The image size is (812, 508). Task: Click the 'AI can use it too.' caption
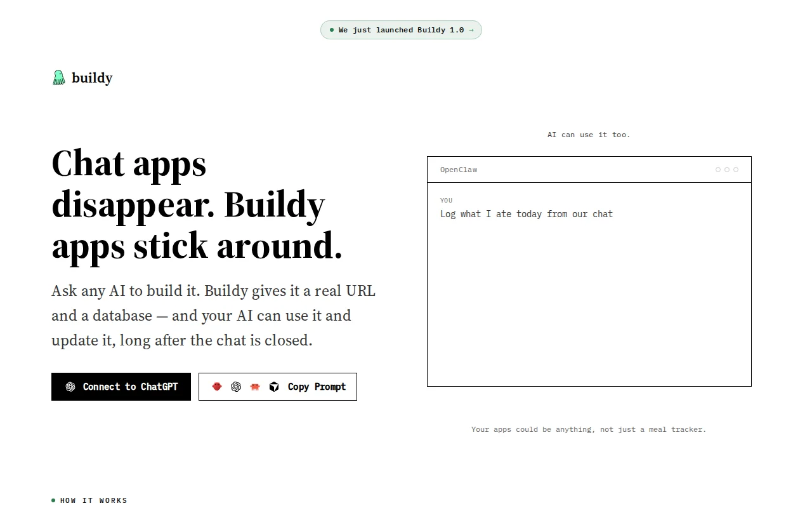(589, 135)
